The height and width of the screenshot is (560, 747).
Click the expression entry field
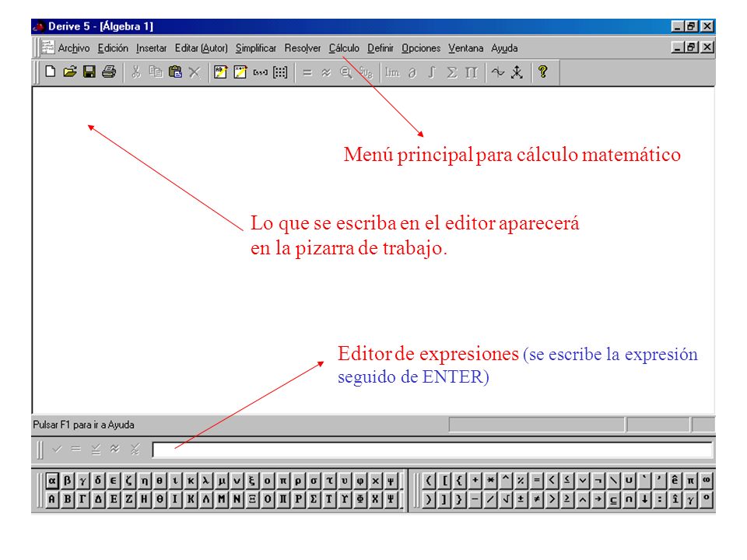click(432, 450)
